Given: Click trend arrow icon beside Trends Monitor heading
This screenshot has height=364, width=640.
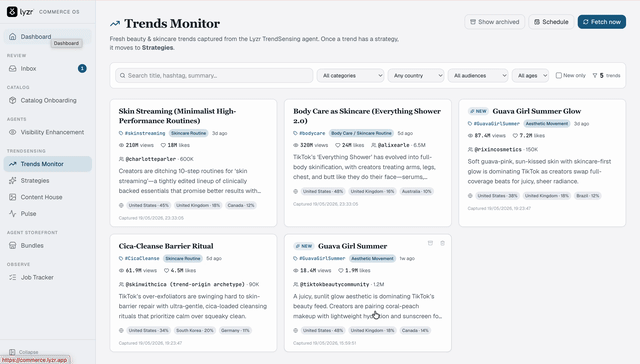Looking at the screenshot, I should click(115, 24).
